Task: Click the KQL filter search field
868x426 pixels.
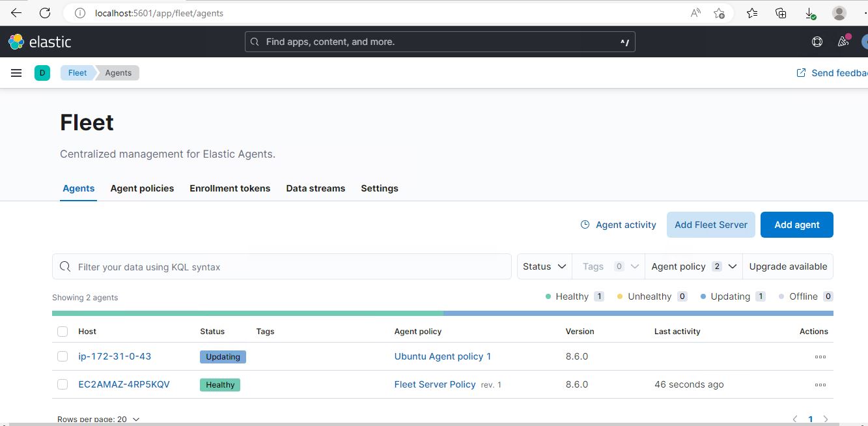Action: [281, 266]
